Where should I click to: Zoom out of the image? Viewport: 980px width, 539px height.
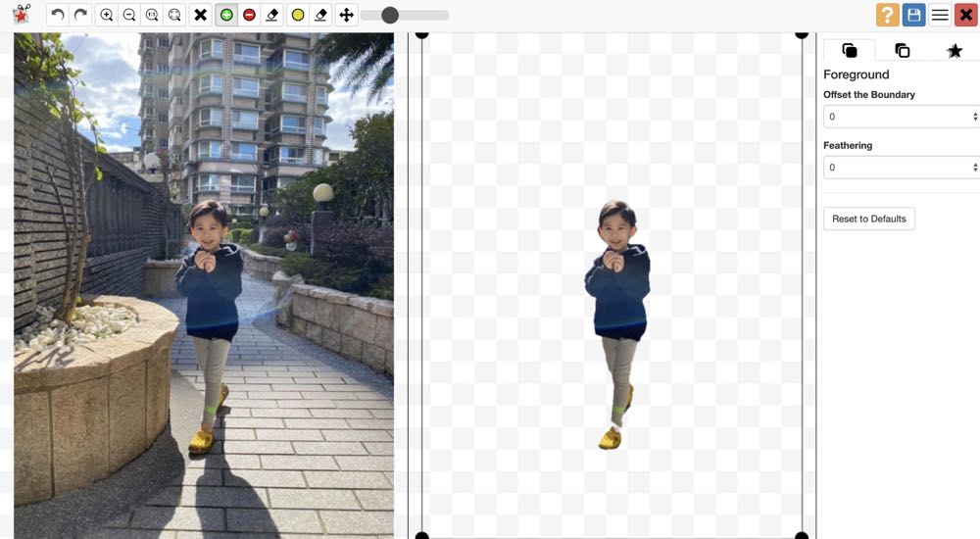(129, 15)
